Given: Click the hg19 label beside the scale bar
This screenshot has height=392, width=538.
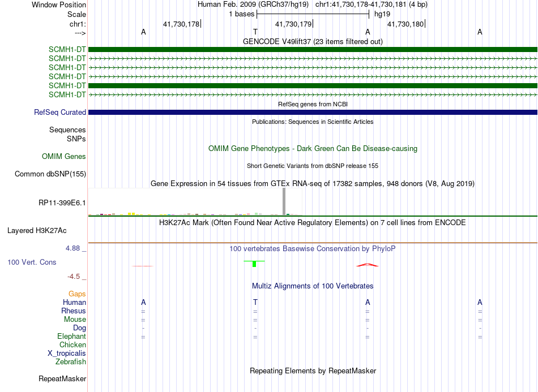Looking at the screenshot, I should pos(382,14).
